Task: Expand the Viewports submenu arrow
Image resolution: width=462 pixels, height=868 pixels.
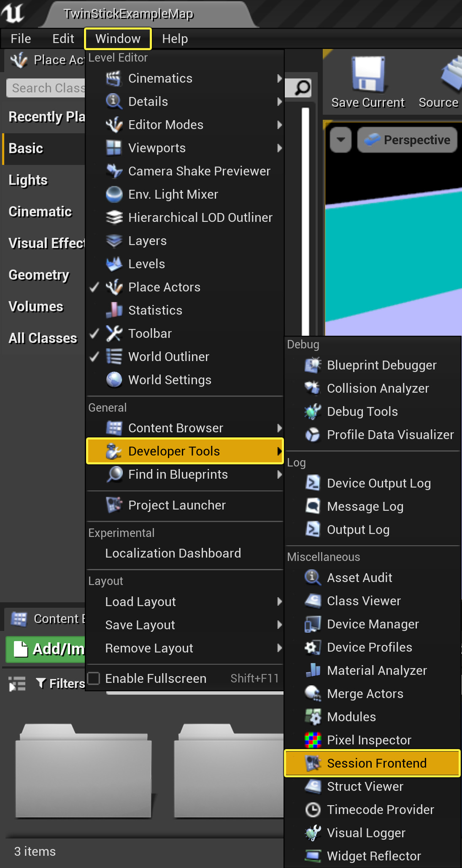Action: point(279,148)
